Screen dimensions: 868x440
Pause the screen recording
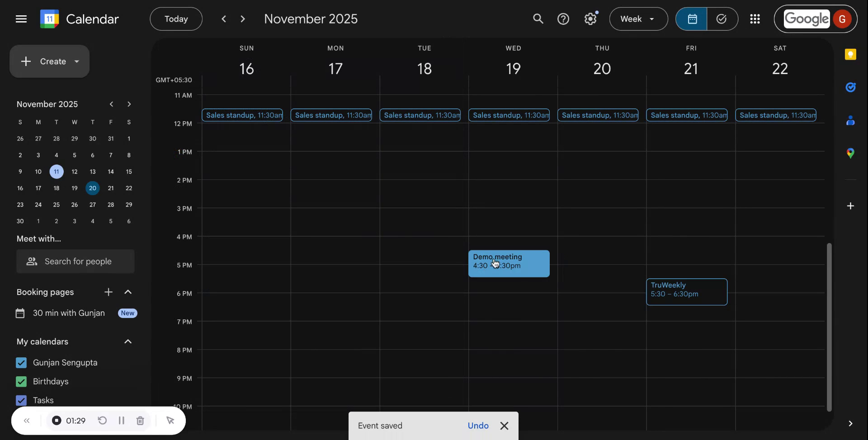[121, 421]
